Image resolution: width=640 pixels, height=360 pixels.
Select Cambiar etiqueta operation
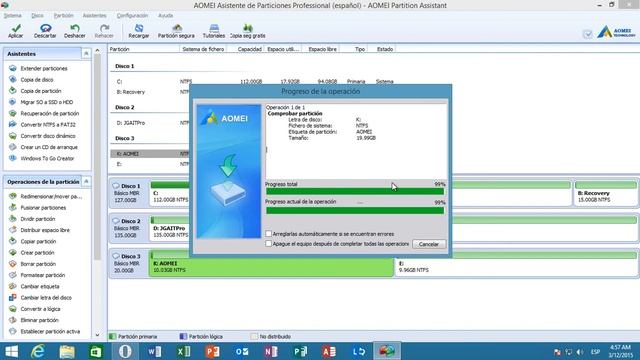(40, 287)
